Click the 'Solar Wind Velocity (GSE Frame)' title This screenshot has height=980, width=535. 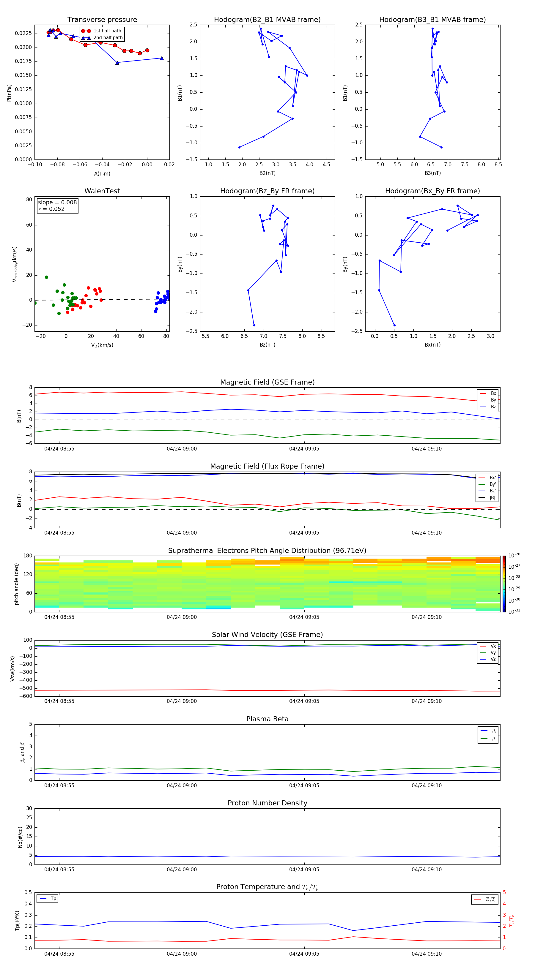267,635
